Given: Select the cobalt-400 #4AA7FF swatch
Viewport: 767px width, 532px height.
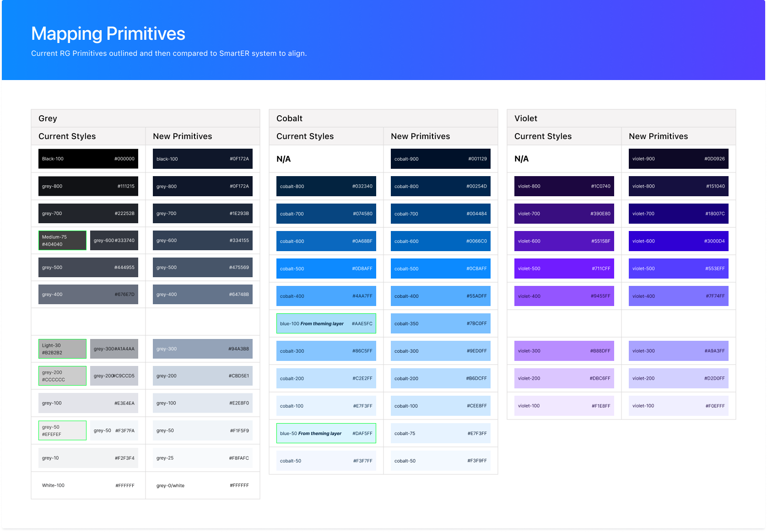Looking at the screenshot, I should pos(326,296).
